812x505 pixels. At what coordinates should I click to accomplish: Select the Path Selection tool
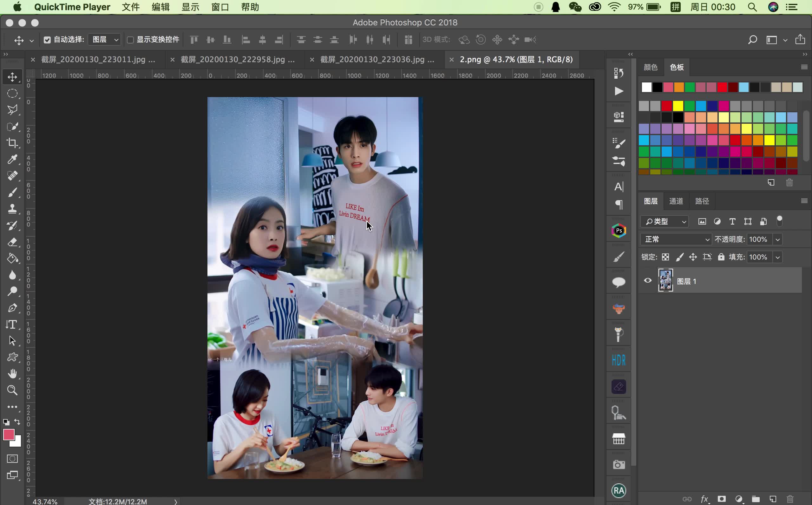[x=12, y=341]
